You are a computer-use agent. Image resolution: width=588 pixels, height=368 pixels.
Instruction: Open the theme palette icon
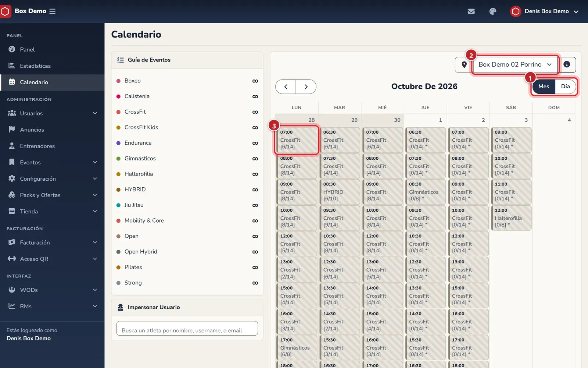pyautogui.click(x=493, y=11)
